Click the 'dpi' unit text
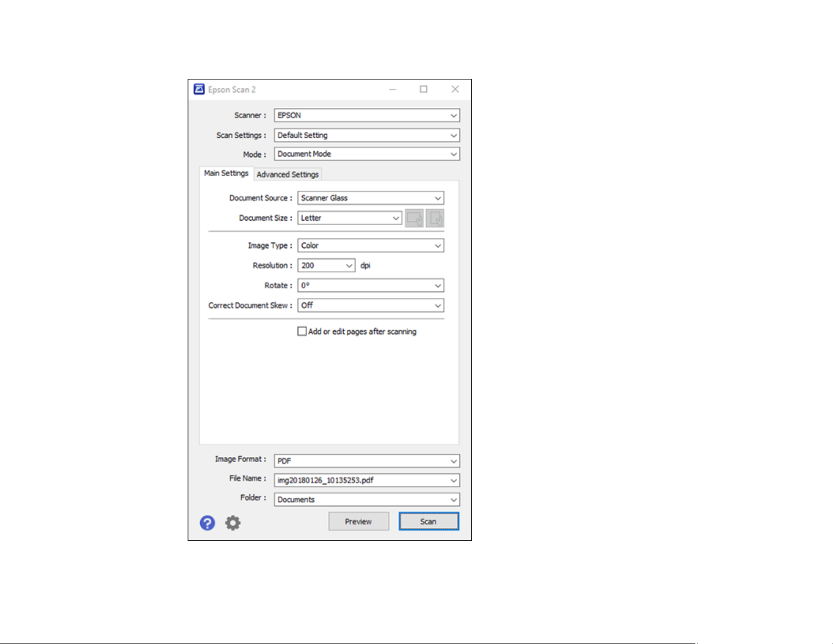 (365, 265)
